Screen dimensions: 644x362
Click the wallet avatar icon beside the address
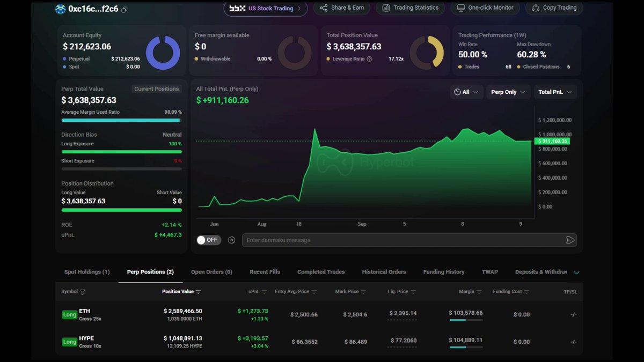pos(61,9)
